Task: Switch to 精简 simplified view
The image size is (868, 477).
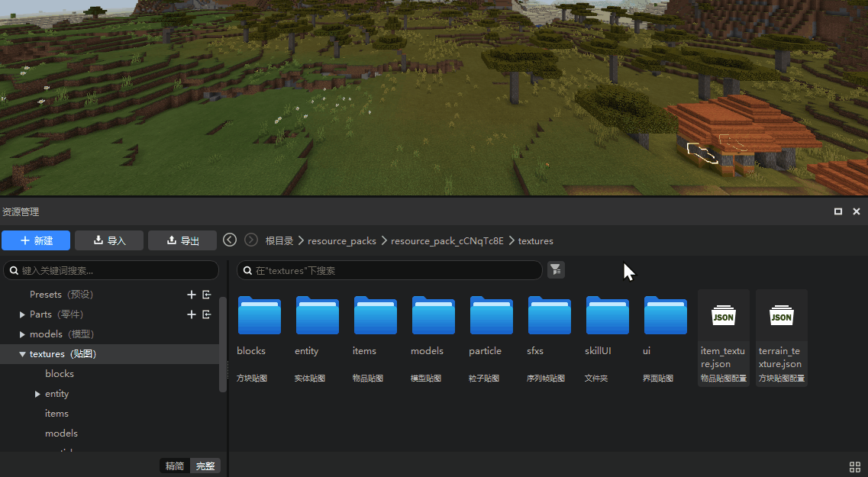Action: [x=175, y=466]
